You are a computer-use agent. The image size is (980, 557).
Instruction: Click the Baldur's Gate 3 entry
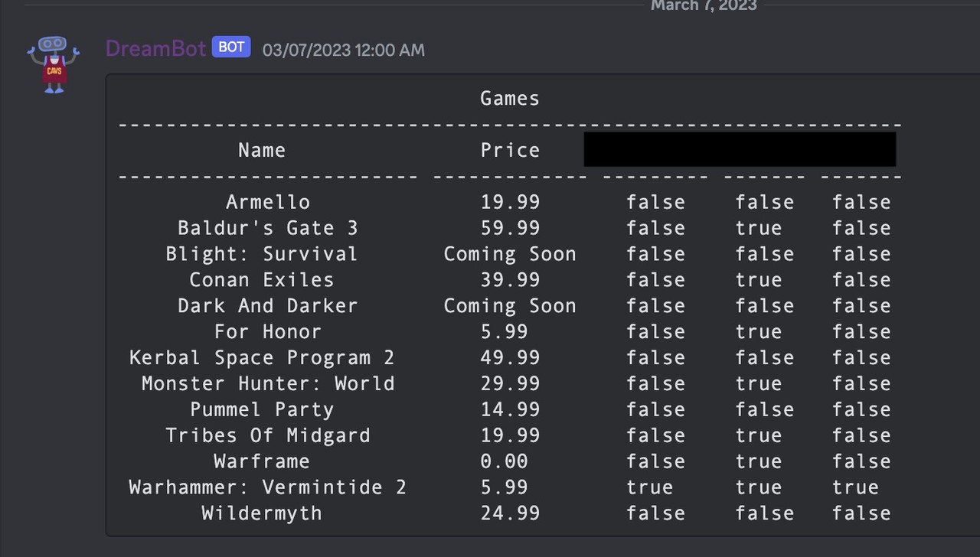268,227
